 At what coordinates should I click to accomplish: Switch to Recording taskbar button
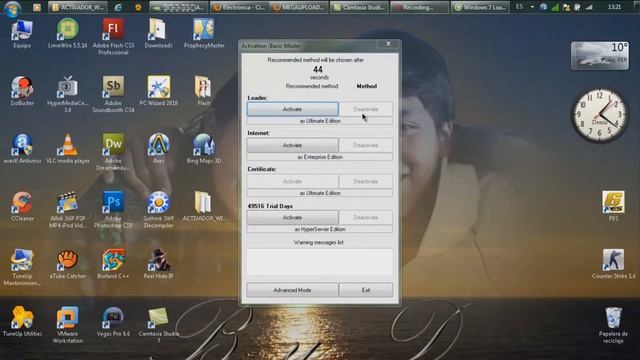coord(419,7)
